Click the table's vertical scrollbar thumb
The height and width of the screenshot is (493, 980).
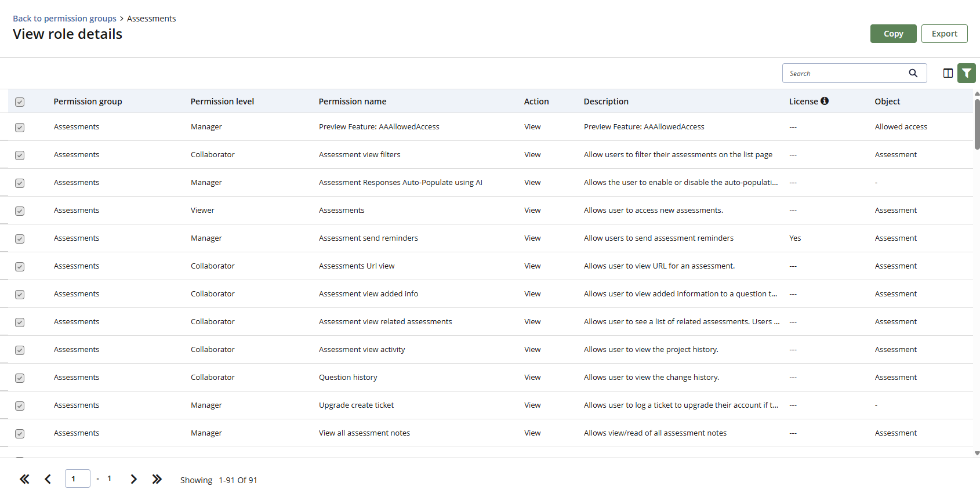click(x=977, y=125)
